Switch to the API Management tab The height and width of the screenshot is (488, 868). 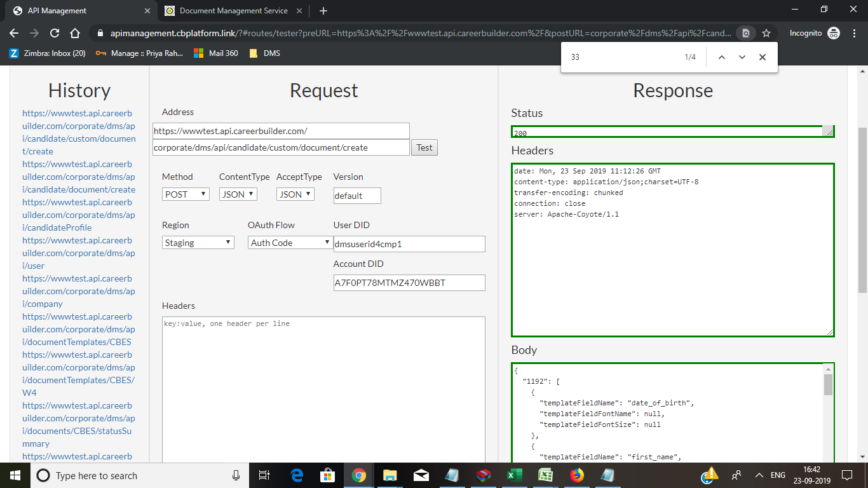(x=83, y=11)
